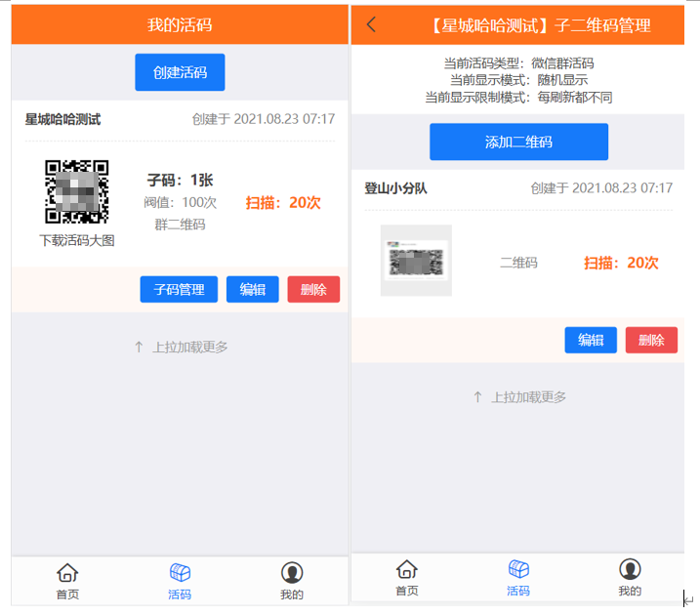Click 删除 for the 星城哈哈测试 code
This screenshot has height=615, width=700.
coord(313,290)
